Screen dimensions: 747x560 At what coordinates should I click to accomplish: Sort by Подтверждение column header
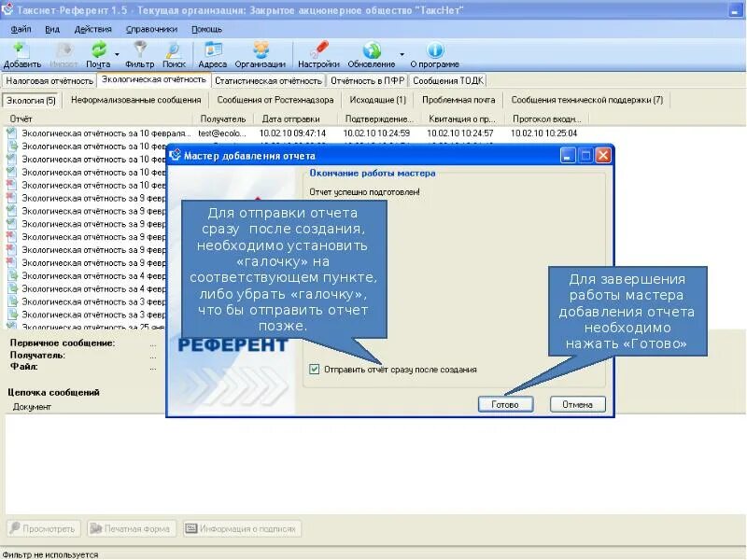tap(379, 119)
